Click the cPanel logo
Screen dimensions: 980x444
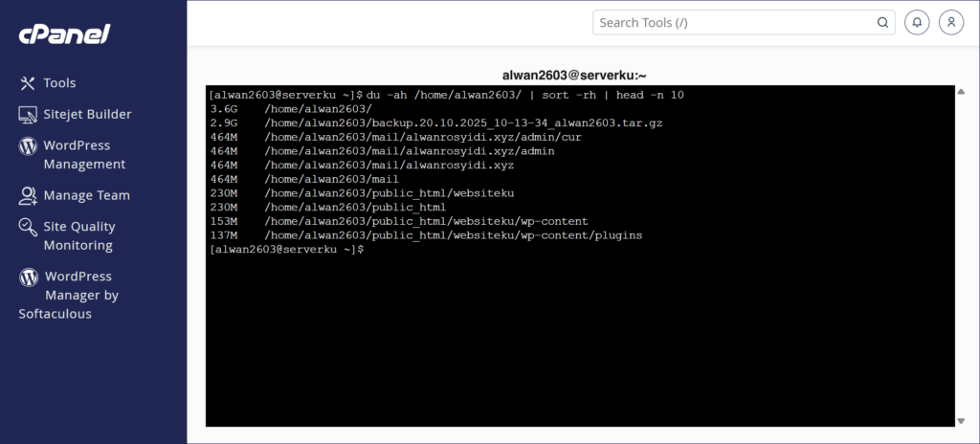64,34
